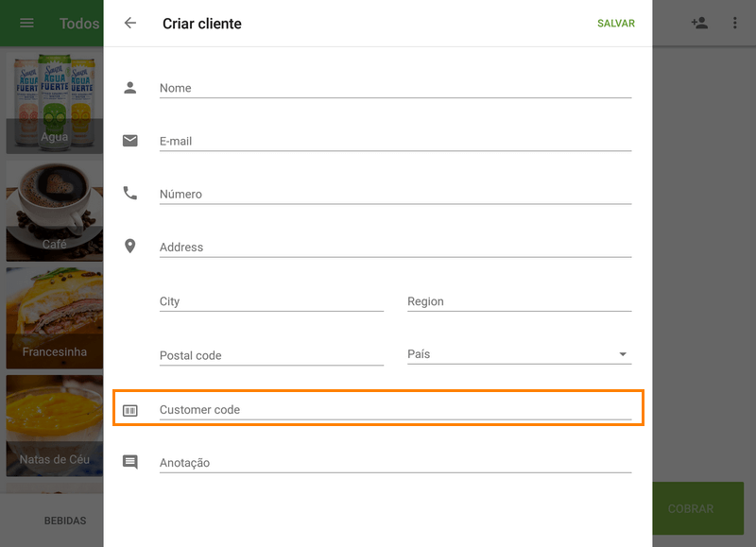Image resolution: width=756 pixels, height=547 pixels.
Task: Focus the Nome input field
Action: [394, 88]
